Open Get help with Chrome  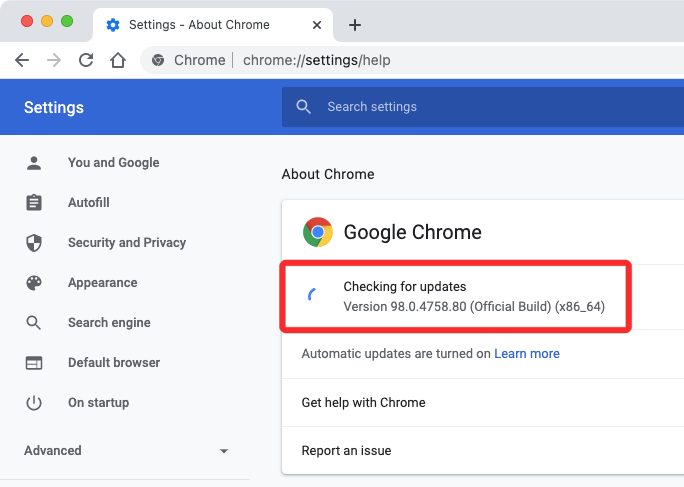(x=364, y=402)
